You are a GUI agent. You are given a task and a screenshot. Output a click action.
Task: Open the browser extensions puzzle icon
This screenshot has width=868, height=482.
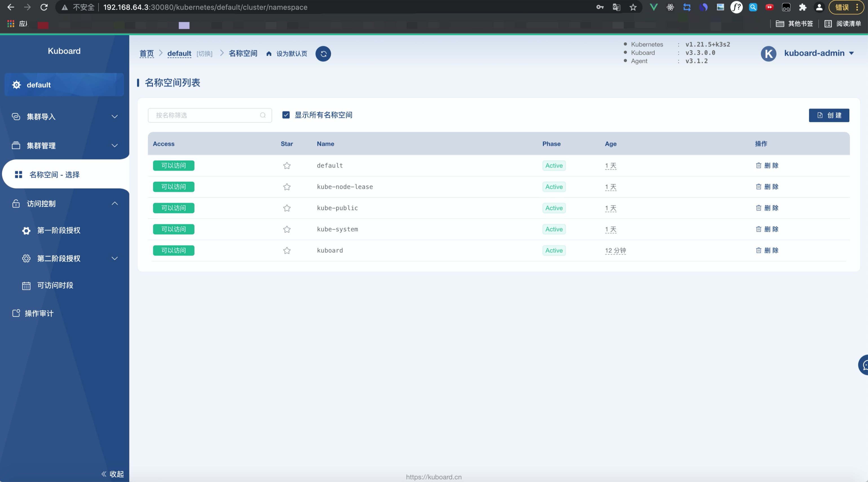tap(803, 7)
